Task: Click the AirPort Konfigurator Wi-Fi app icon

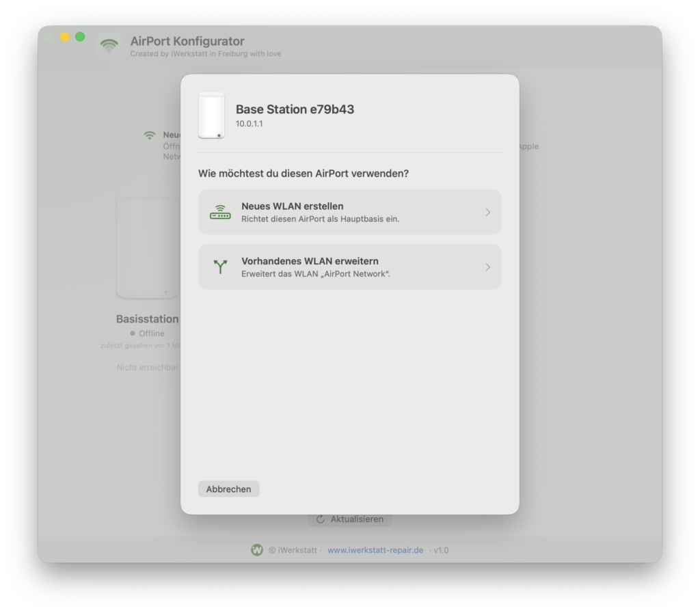Action: coord(109,46)
